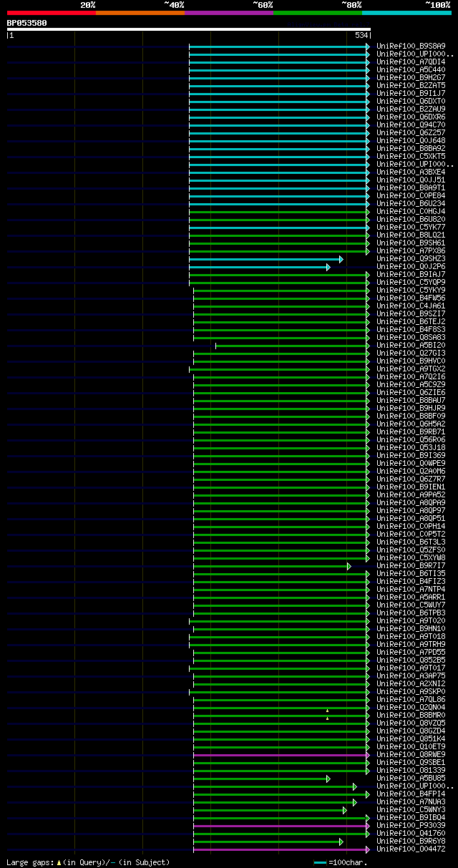
Task: Click the shorter green bar for UniRef100_B9R7I7
Action: pyautogui.click(x=272, y=566)
